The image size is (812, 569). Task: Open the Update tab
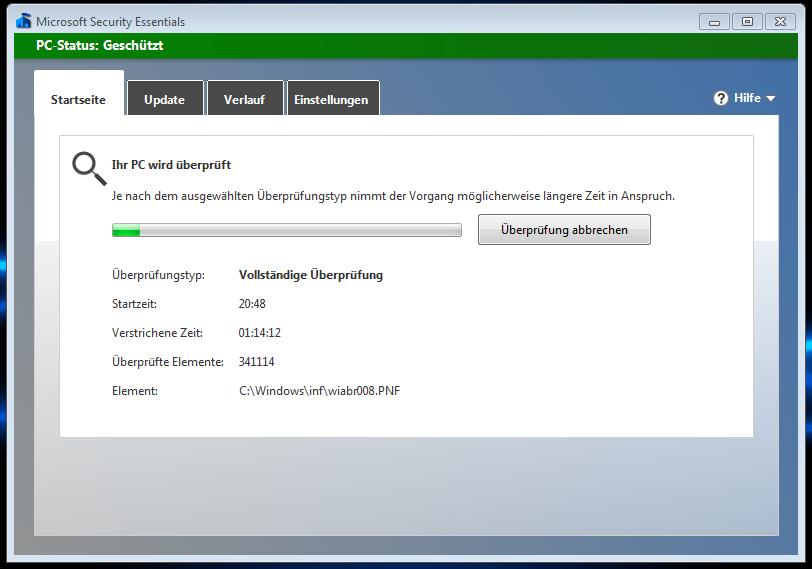(x=165, y=99)
